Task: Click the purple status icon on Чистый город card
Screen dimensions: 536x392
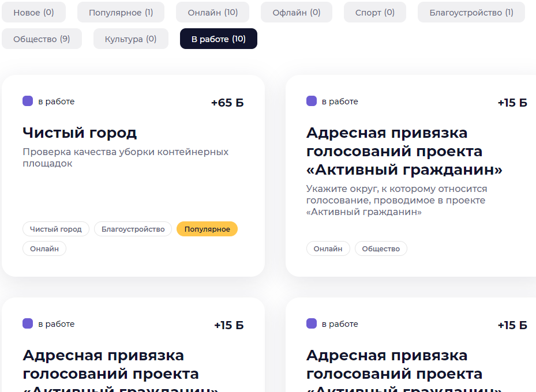Action: 28,101
